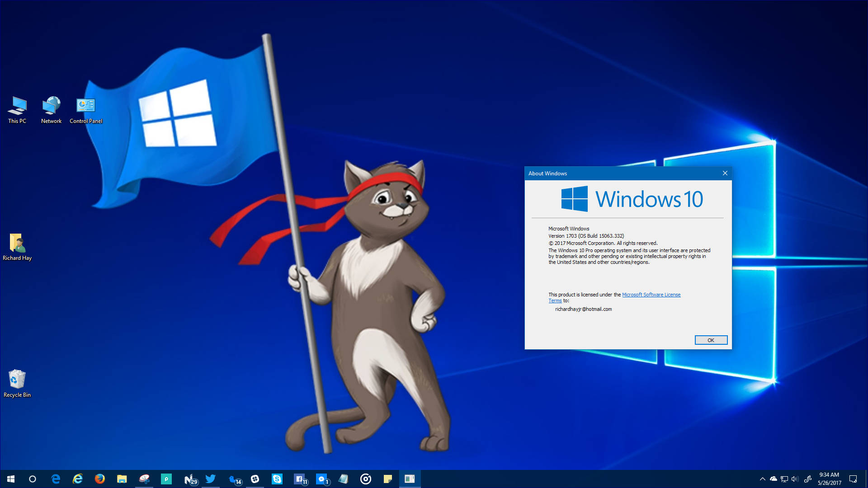Image resolution: width=868 pixels, height=488 pixels.
Task: Click the Skype taskbar icon
Action: pyautogui.click(x=277, y=479)
